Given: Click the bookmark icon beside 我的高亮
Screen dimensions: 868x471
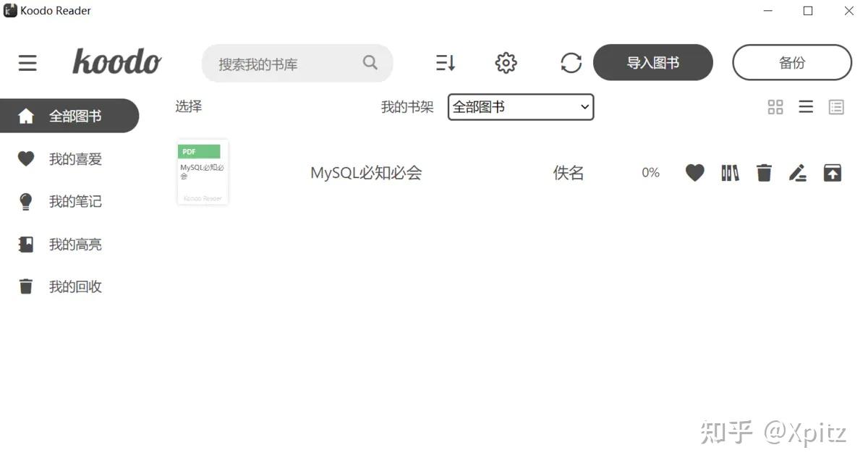Looking at the screenshot, I should click(26, 245).
